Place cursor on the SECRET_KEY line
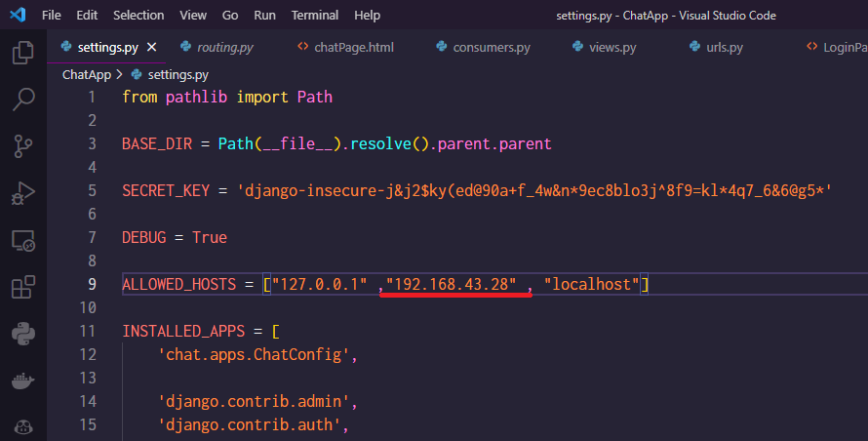The image size is (868, 441). 477,190
